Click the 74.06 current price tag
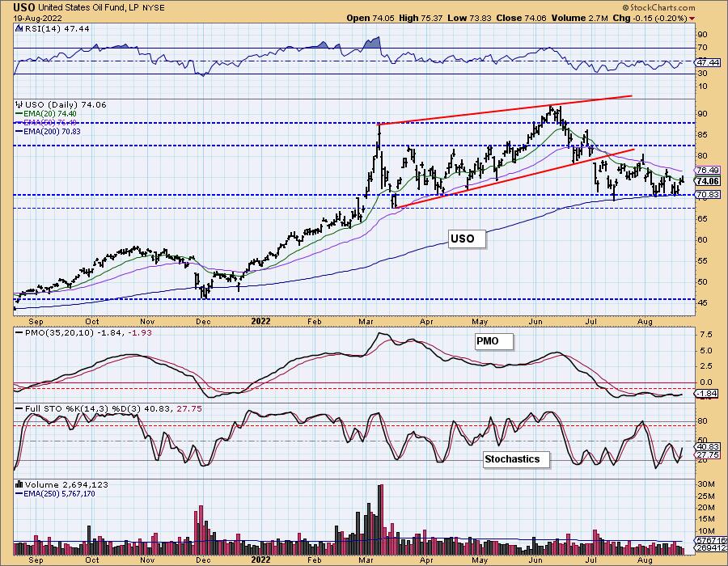Image resolution: width=728 pixels, height=566 pixels. 708,181
